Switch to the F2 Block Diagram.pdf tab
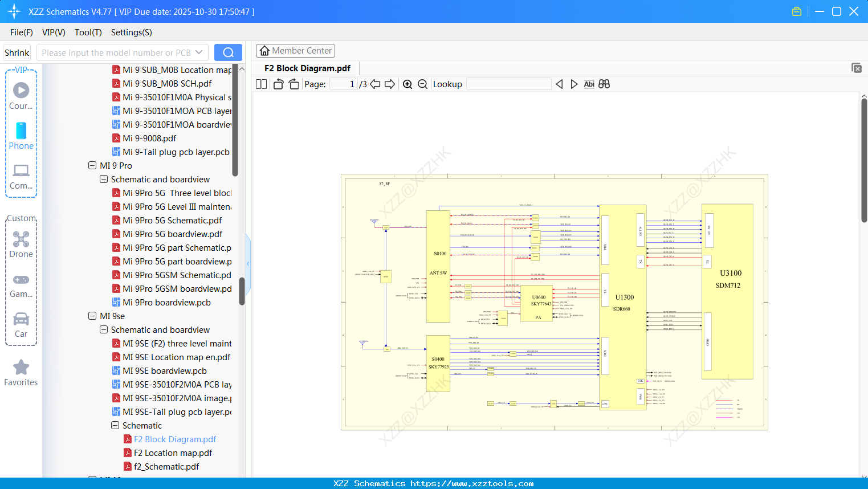The image size is (868, 489). (306, 68)
